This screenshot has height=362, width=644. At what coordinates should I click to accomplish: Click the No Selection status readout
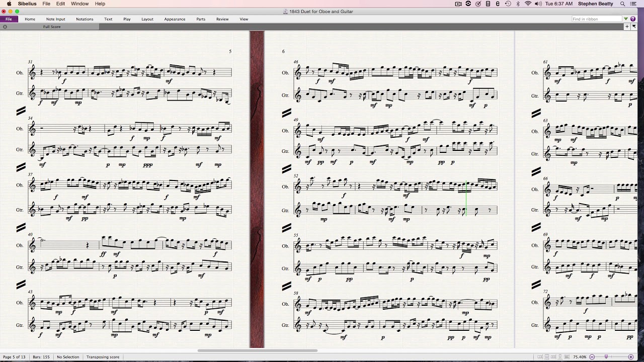[x=68, y=357]
